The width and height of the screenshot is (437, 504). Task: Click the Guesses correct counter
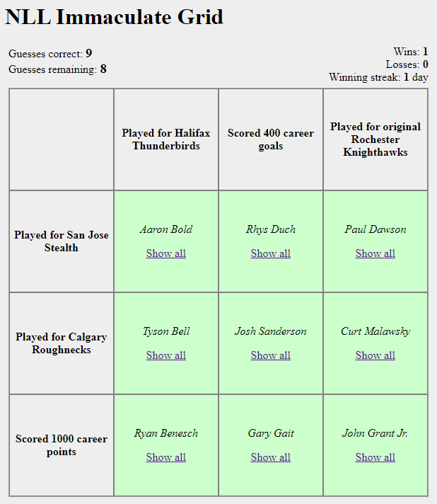pos(50,53)
